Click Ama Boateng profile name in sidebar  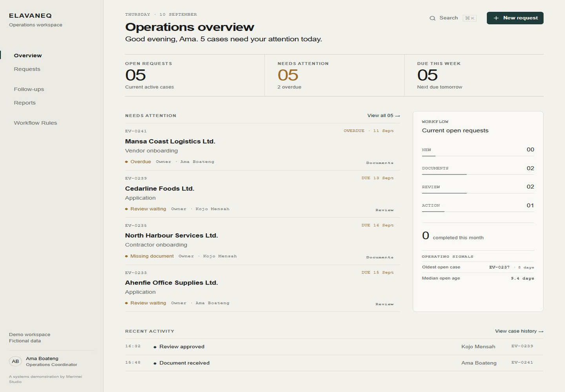coord(42,359)
